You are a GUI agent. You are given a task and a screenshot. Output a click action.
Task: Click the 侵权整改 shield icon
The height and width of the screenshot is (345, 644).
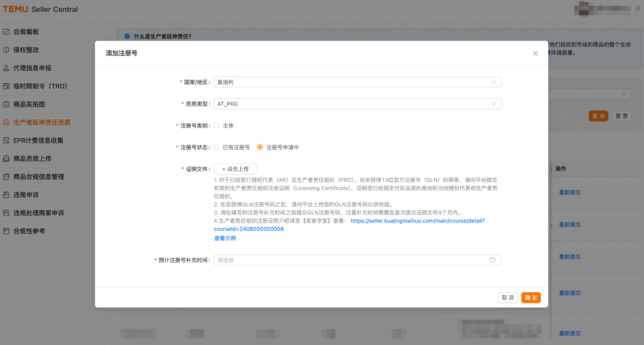(6, 50)
